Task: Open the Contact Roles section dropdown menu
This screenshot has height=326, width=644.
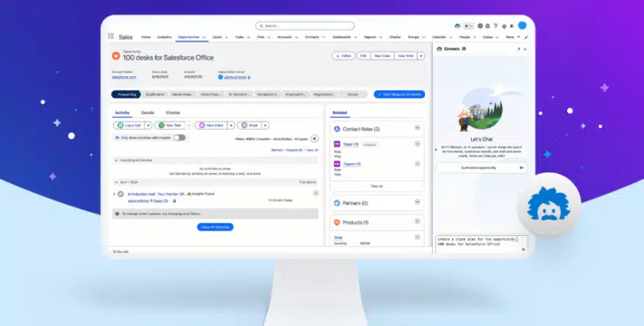Action: pos(417,128)
